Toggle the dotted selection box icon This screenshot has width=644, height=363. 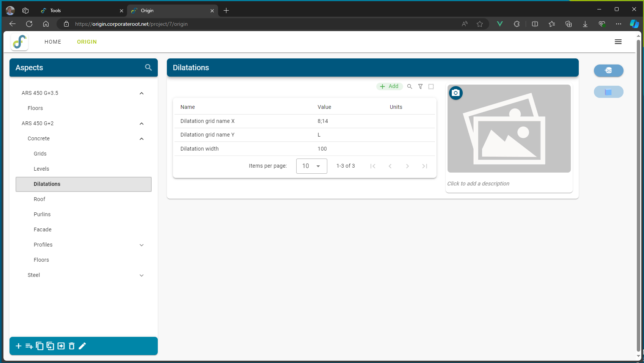pos(431,86)
